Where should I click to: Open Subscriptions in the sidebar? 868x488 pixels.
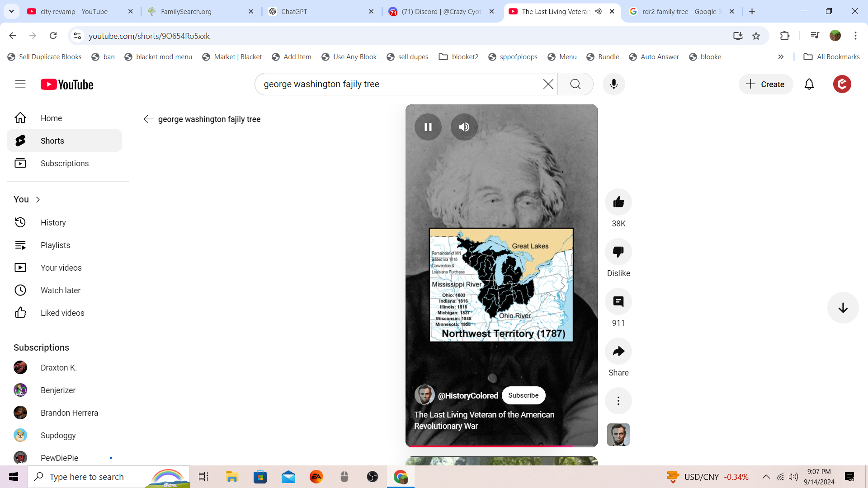[x=64, y=163]
